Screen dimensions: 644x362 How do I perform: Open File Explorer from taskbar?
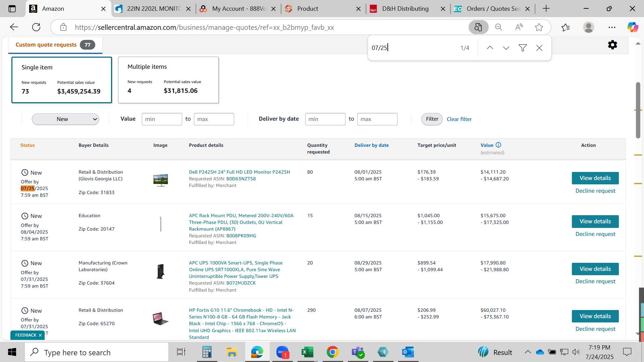tap(232, 352)
